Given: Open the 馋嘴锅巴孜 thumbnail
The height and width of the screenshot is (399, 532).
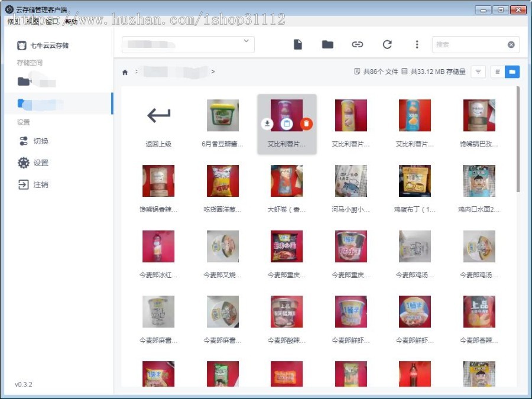Looking at the screenshot, I should 479,115.
